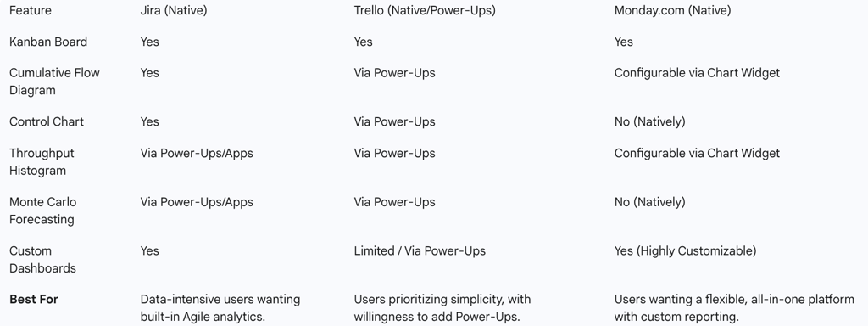Click the Monte Carlo Forecasting label
Viewport: 868px width, 326px height.
pyautogui.click(x=42, y=211)
